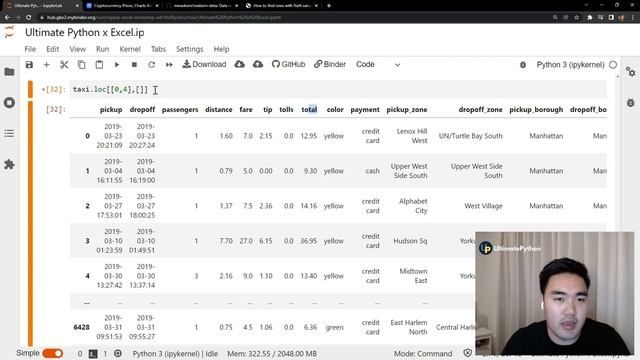Click the kernel chip icon in the status bar
The image size is (640, 360).
click(118, 353)
